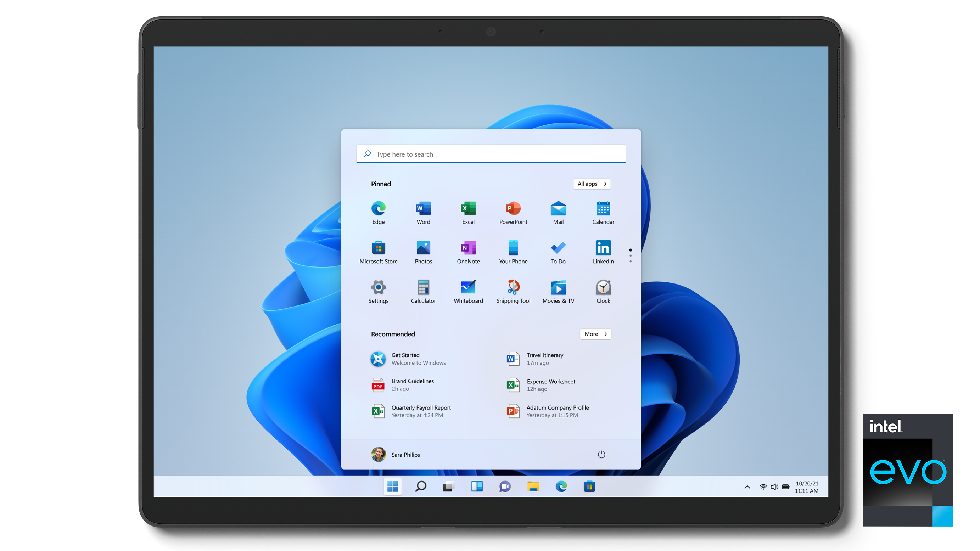Open Settings from pinned apps
980x551 pixels.
point(378,292)
